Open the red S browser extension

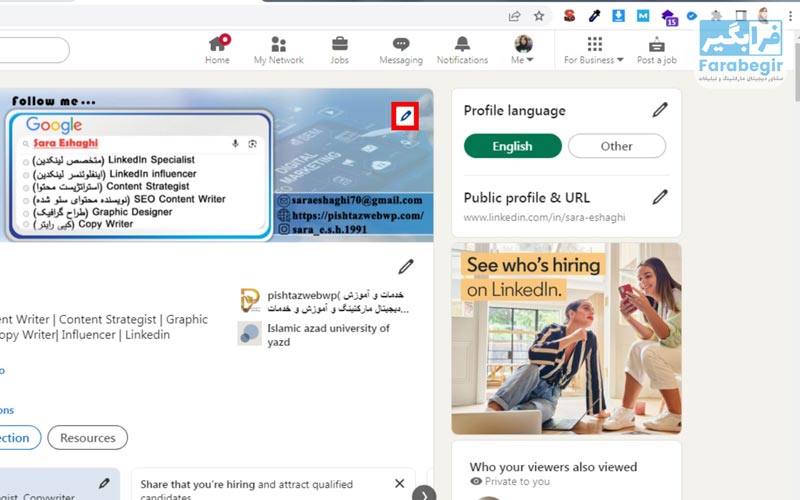(x=569, y=16)
